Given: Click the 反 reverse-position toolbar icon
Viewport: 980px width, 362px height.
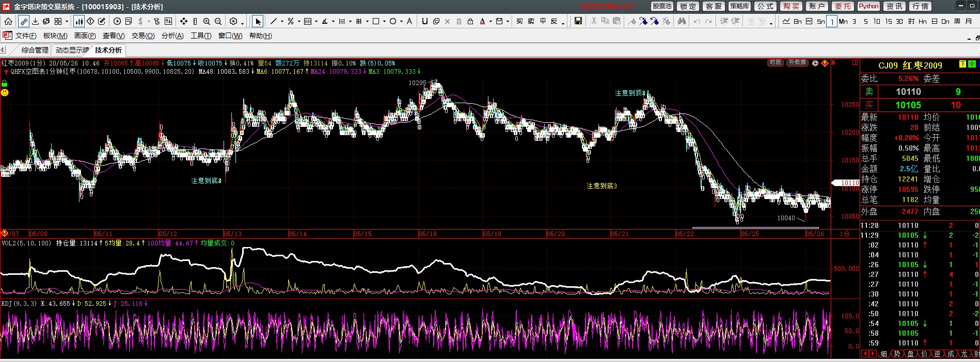Looking at the screenshot, I should (554, 21).
